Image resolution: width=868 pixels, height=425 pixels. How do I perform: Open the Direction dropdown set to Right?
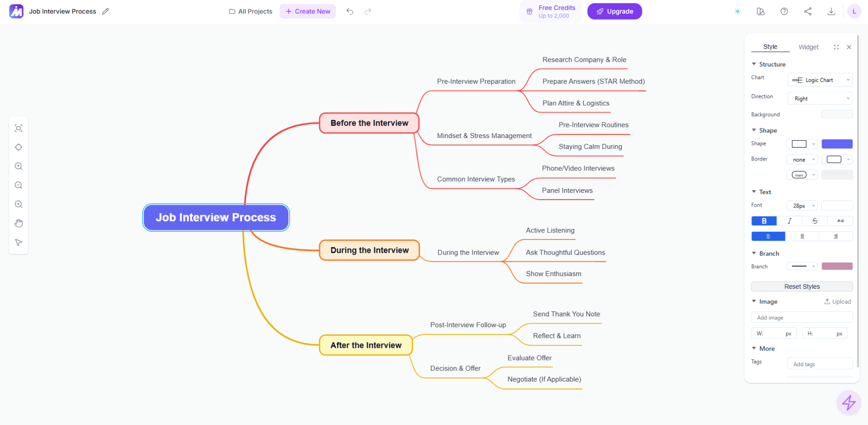pos(820,98)
